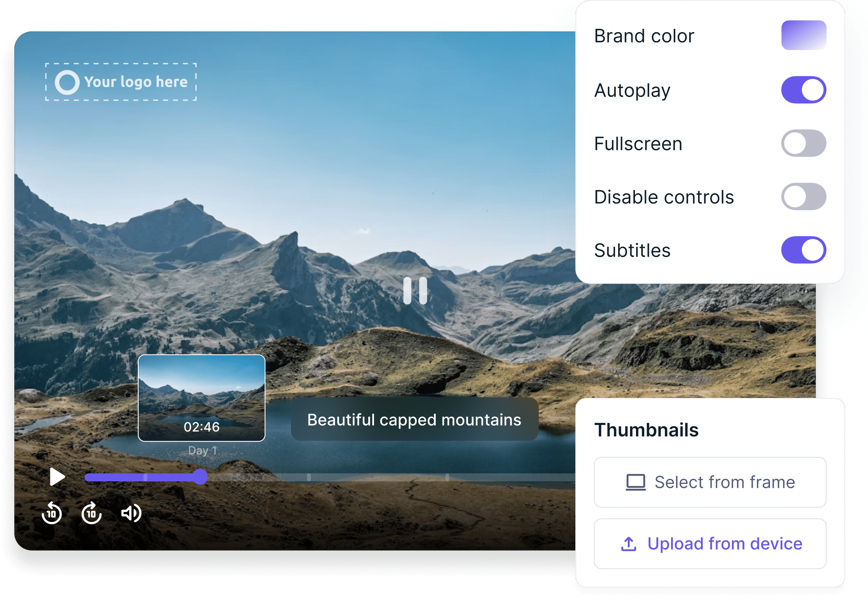This screenshot has width=868, height=599.
Task: Click the upload arrow icon beside Upload from device
Action: 629,543
